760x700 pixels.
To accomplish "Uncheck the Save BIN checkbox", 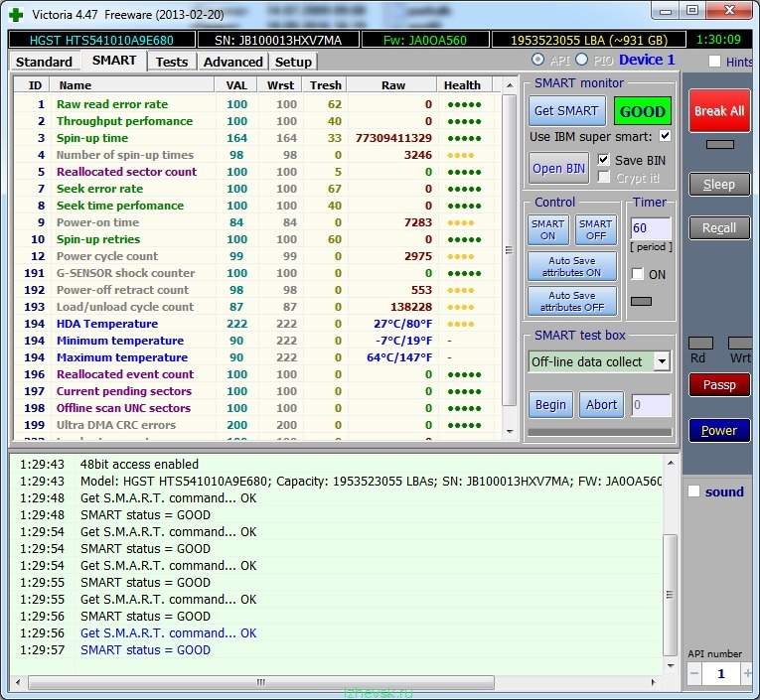I will pos(604,160).
